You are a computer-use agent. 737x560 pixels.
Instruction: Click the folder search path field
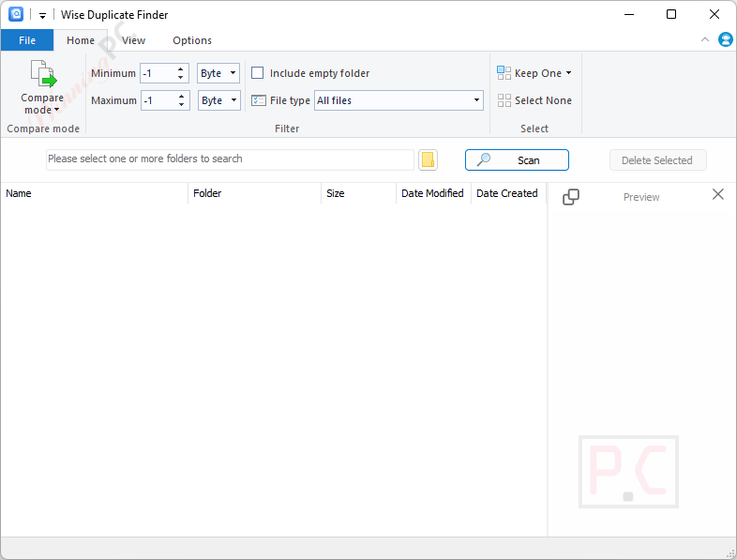pos(230,159)
